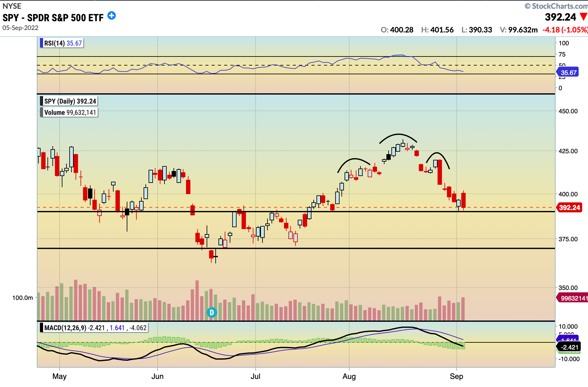Click the StockCharts.com copyright logo

[555, 6]
